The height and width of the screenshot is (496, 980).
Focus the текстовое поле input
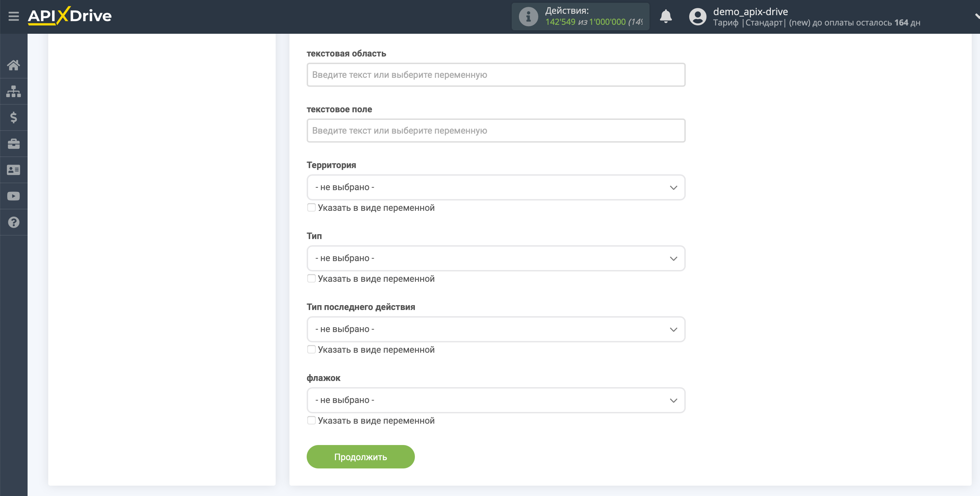tap(496, 131)
